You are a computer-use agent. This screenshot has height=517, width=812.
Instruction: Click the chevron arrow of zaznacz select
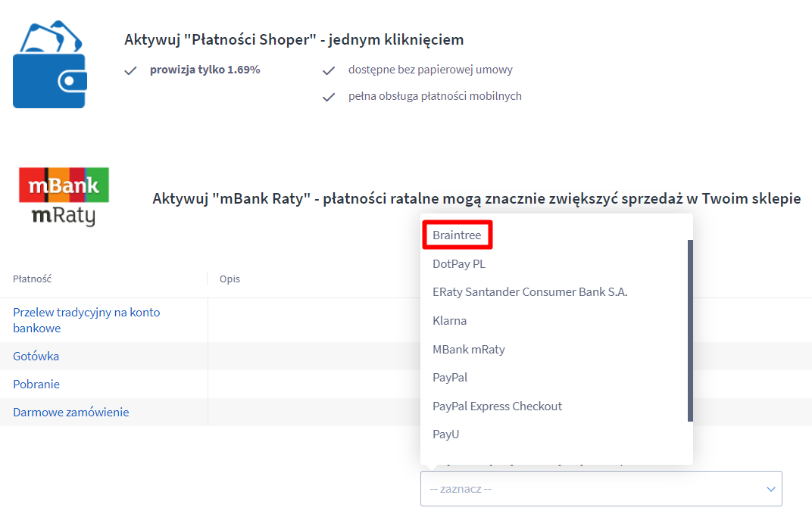coord(770,489)
